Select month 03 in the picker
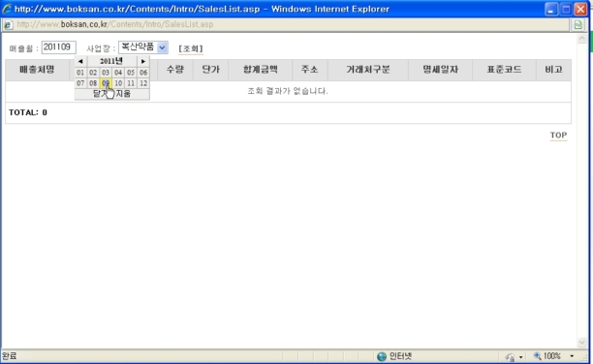Screen dimensions: 593x364 click(106, 73)
